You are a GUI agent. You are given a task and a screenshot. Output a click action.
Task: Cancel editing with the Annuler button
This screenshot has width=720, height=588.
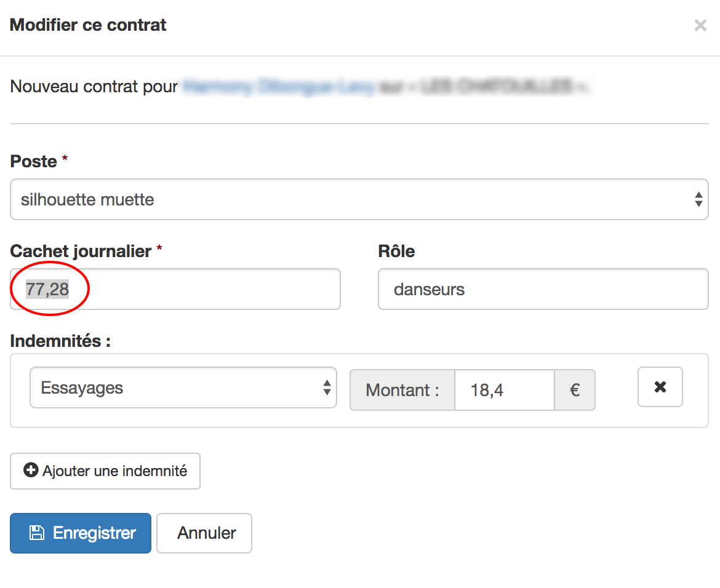[x=204, y=533]
